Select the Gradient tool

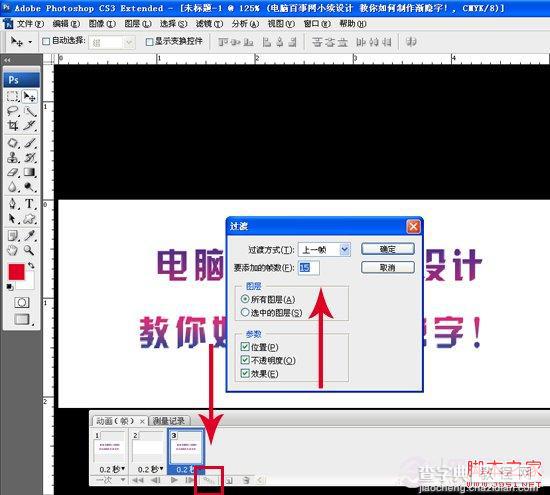[x=29, y=172]
